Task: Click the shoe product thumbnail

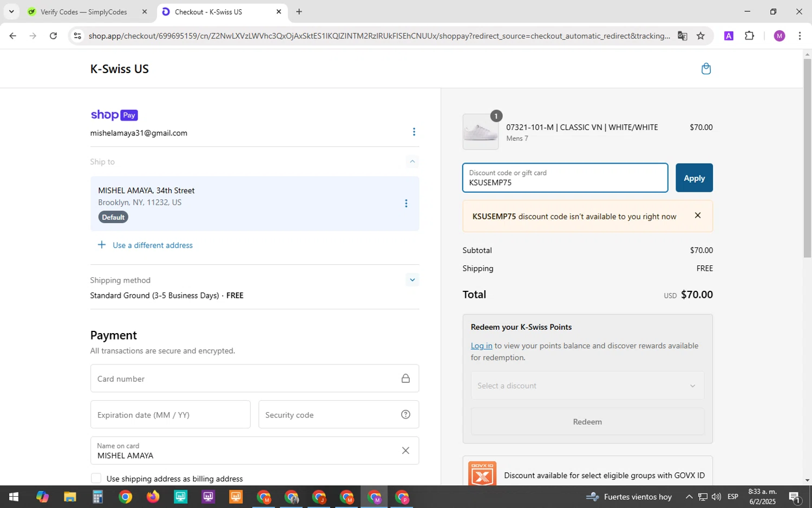Action: pos(481,132)
